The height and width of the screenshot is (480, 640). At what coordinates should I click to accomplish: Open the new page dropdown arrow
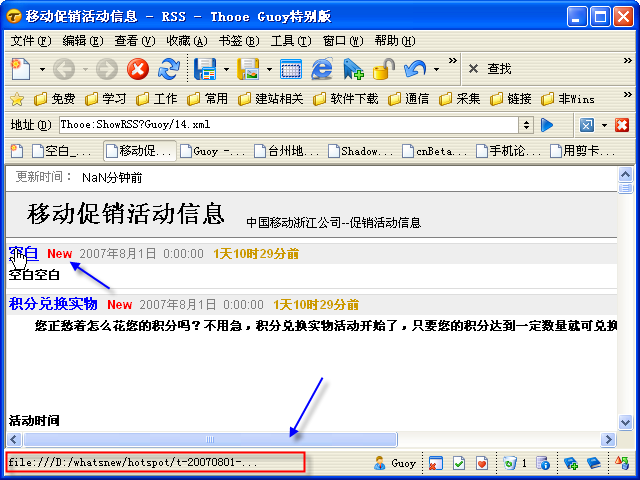point(42,69)
